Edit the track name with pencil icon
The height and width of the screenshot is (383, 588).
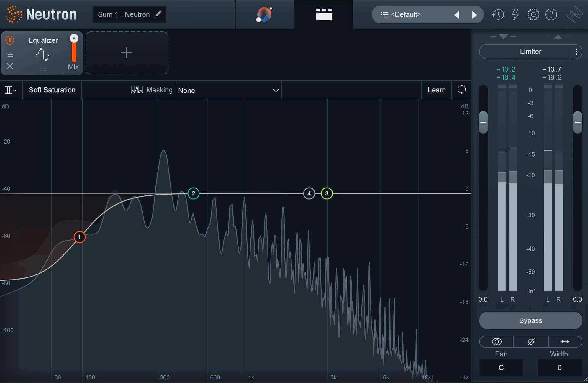[158, 14]
